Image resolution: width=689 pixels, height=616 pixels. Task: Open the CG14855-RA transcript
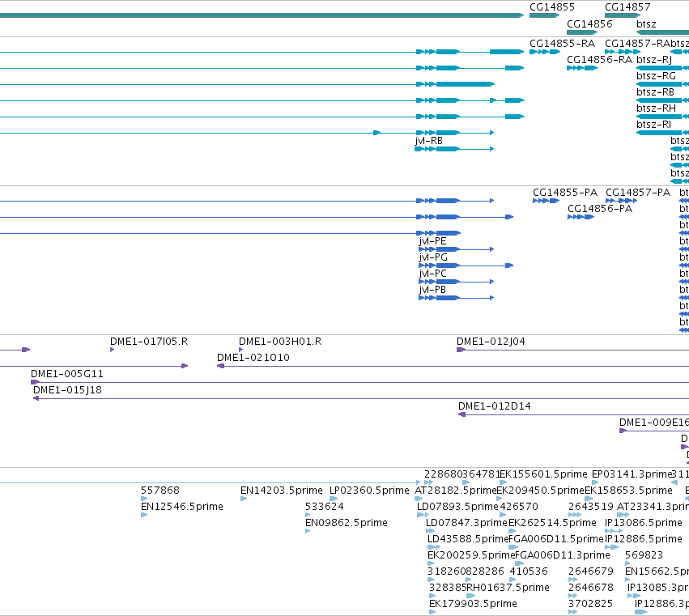(545, 52)
